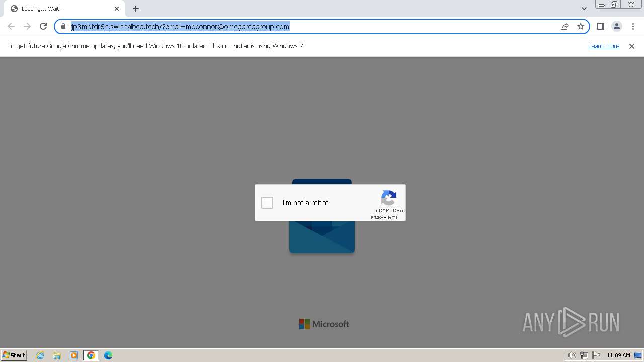The image size is (644, 362).
Task: Open network status tray icon
Action: pyautogui.click(x=584, y=355)
